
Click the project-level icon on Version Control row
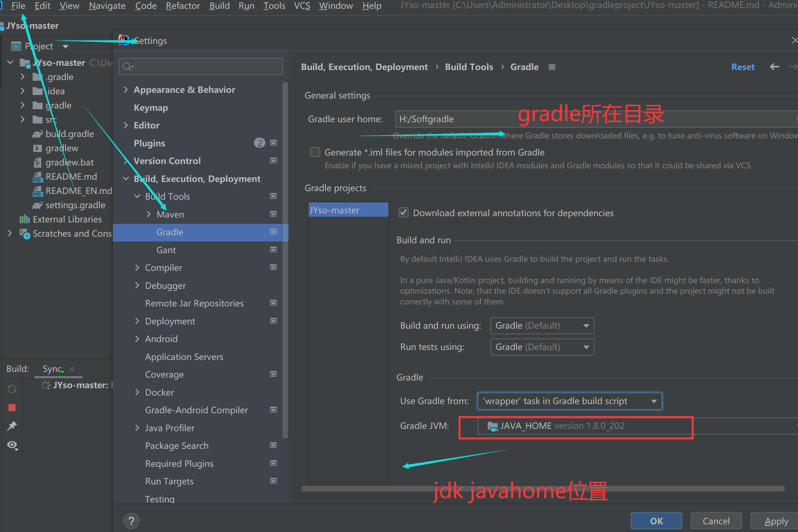[273, 160]
